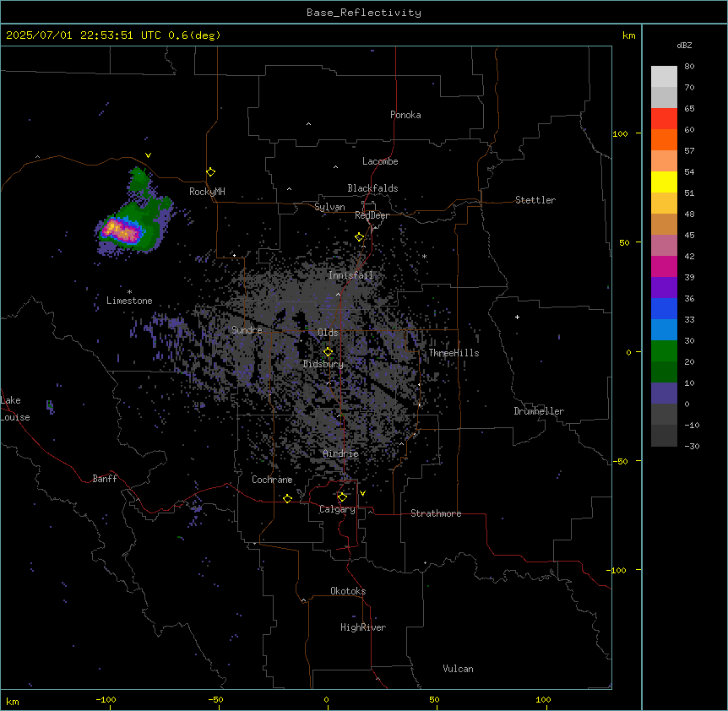Click the Lacombe town label

point(380,161)
